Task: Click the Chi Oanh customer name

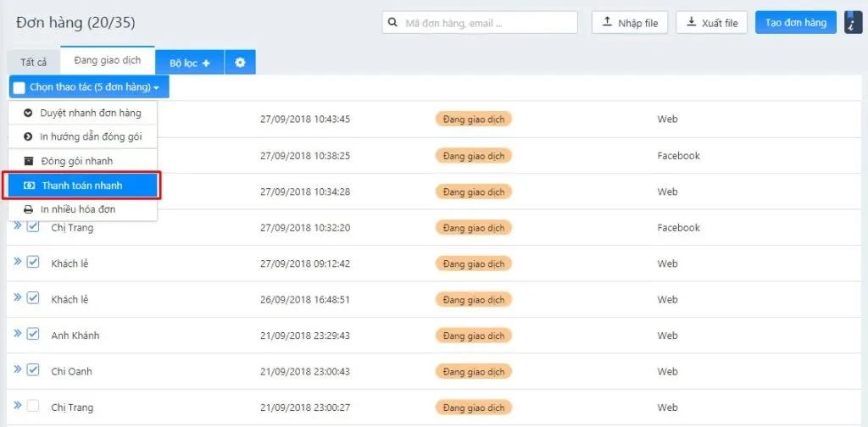Action: [x=71, y=372]
